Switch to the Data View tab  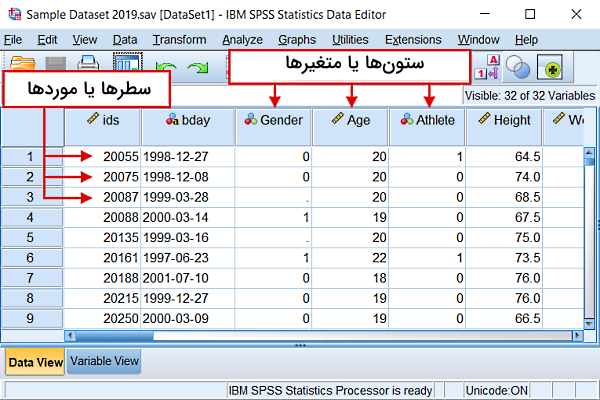tap(35, 362)
